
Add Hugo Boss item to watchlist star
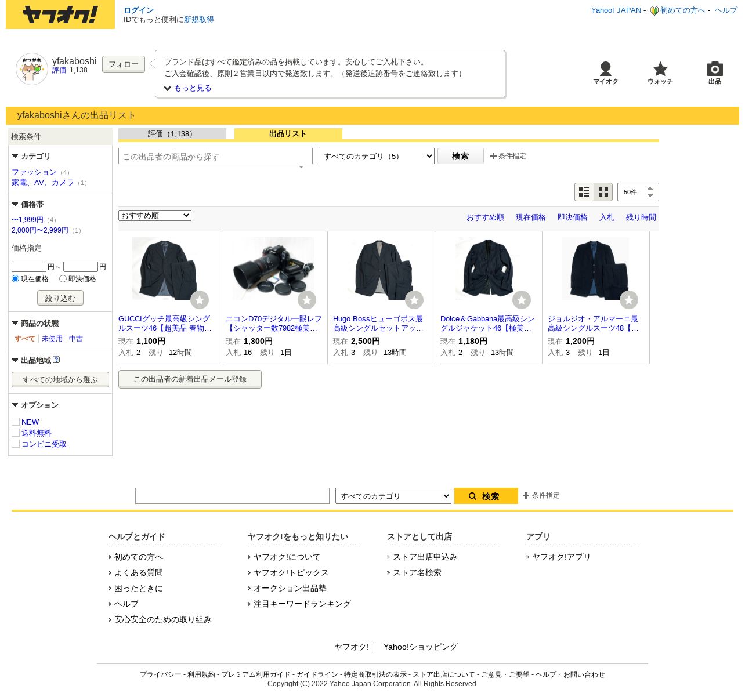(414, 300)
